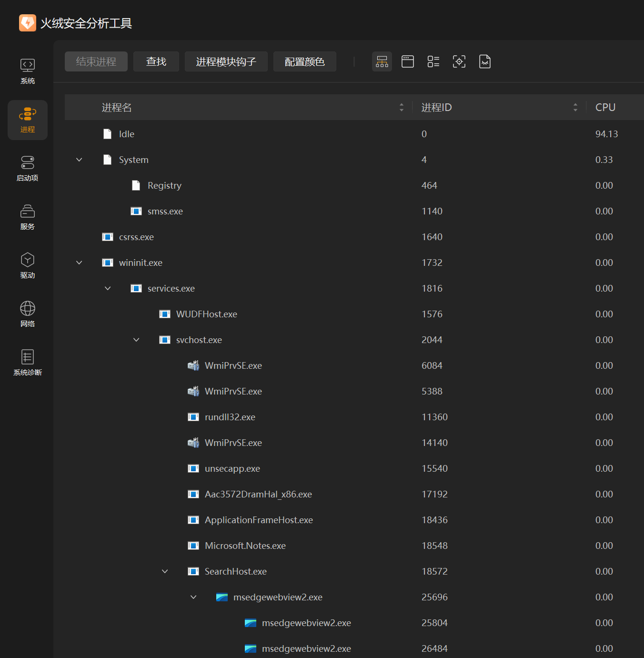Select the Registry process row
The image size is (644, 658).
[354, 185]
